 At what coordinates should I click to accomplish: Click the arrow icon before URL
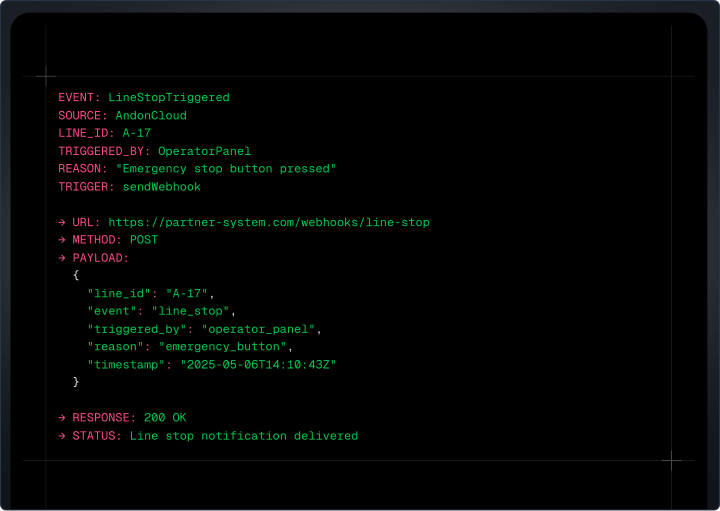(x=62, y=222)
